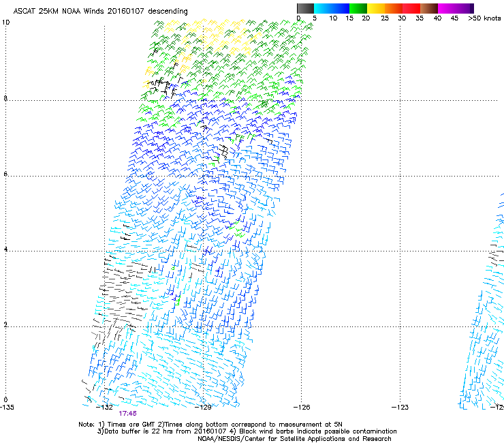Click the cyan 5-10 knots legend segment
The image size is (504, 443).
[323, 8]
